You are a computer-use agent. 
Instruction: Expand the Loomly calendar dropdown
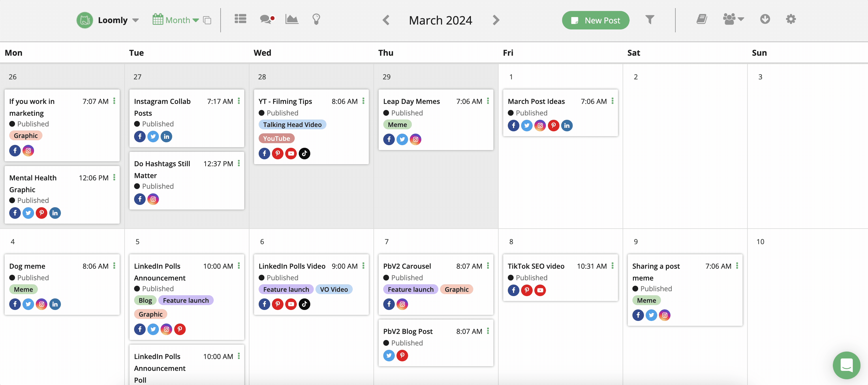coord(136,20)
